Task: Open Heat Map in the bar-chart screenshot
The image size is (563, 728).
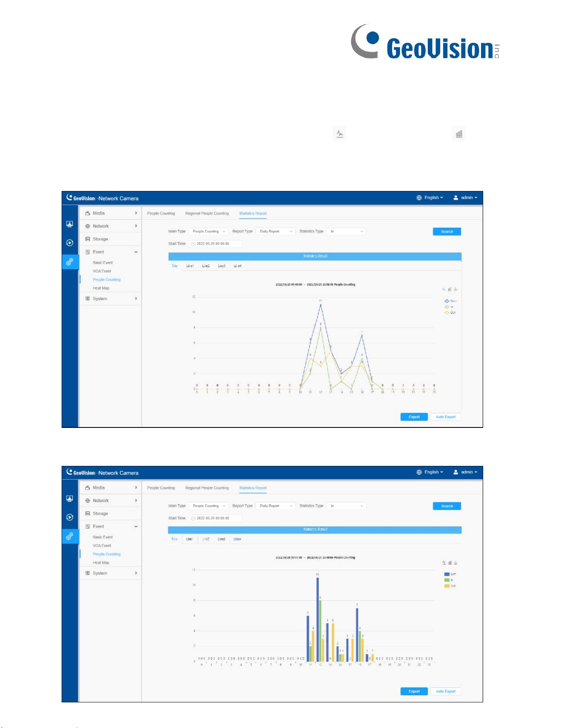Action: 101,563
